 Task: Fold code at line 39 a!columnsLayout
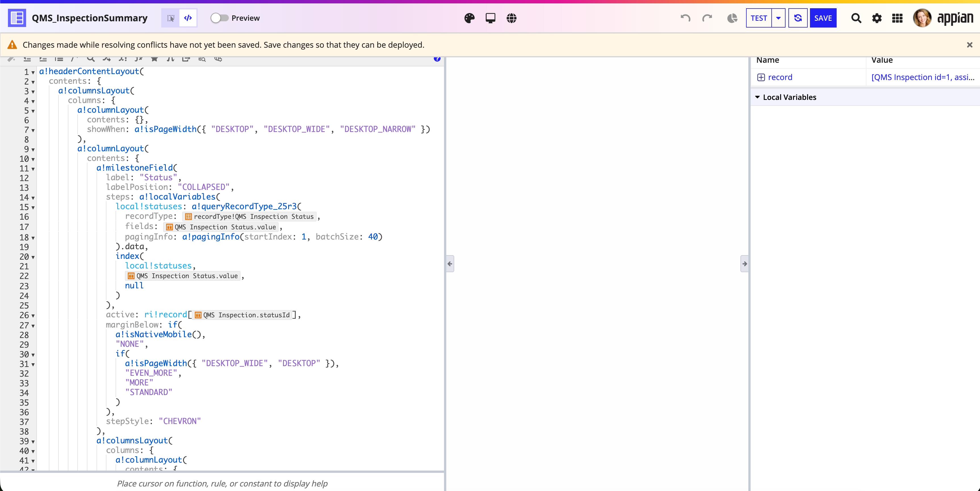[x=33, y=442]
